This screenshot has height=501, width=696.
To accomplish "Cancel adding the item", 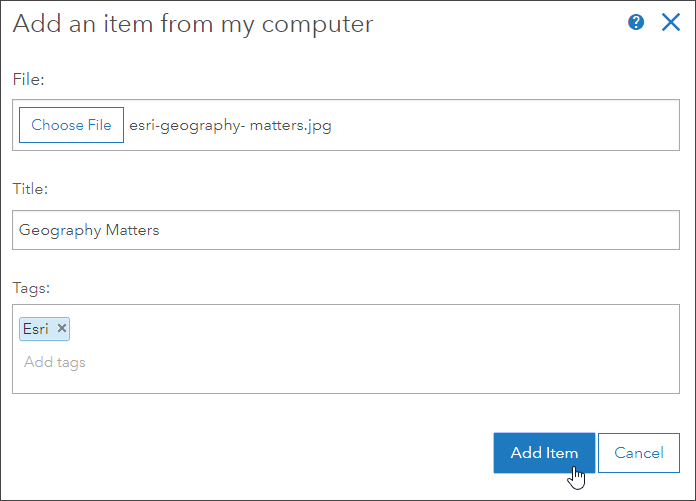I will 639,453.
